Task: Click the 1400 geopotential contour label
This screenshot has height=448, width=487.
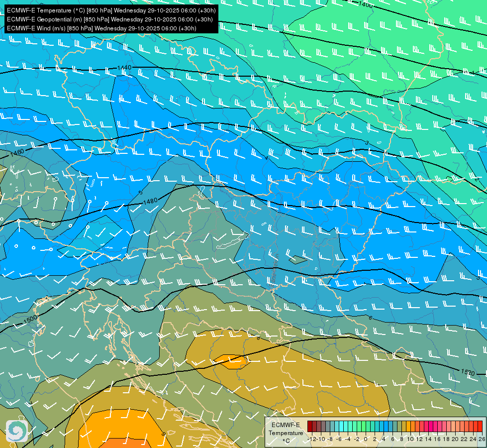Action: click(x=365, y=4)
